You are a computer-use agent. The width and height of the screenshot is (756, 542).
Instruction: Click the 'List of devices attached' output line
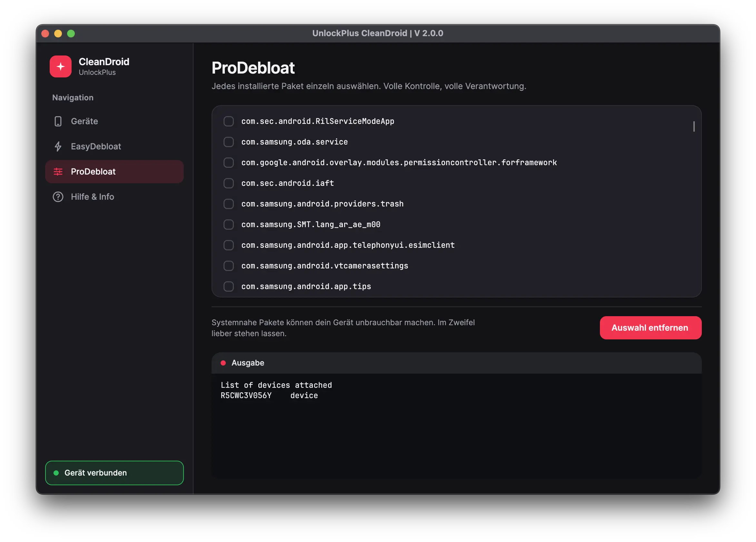click(276, 385)
